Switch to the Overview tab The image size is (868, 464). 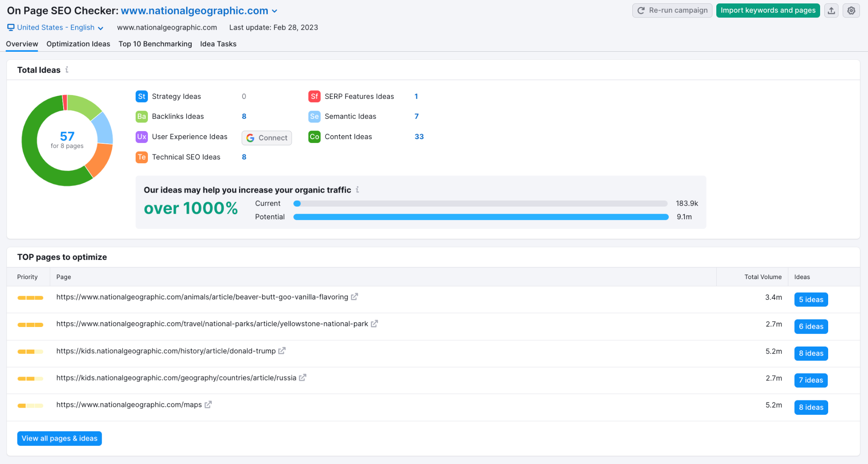pos(22,44)
